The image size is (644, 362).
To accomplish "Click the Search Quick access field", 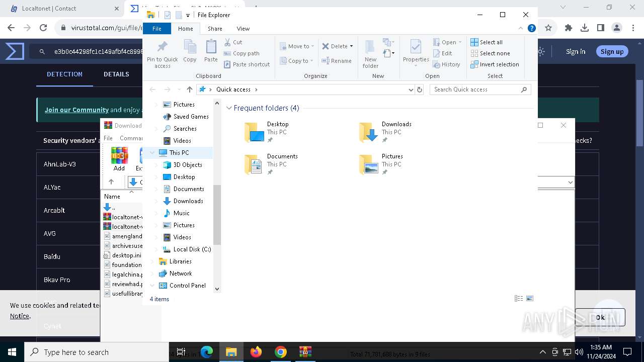I will click(480, 89).
